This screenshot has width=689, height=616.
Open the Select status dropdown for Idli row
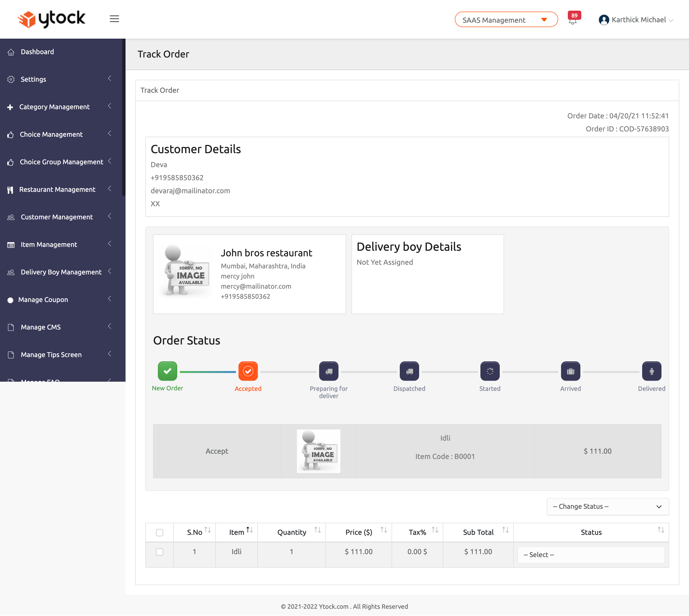click(591, 555)
